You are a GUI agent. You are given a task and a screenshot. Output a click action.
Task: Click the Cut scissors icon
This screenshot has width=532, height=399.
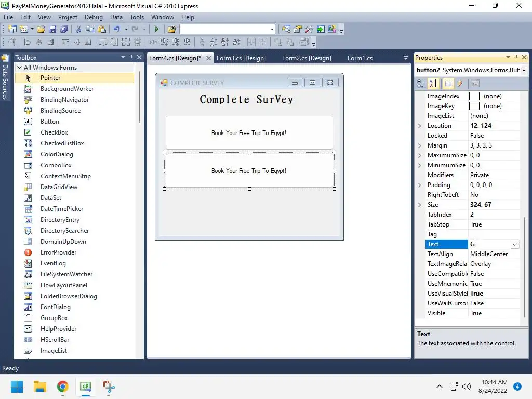[x=78, y=30]
